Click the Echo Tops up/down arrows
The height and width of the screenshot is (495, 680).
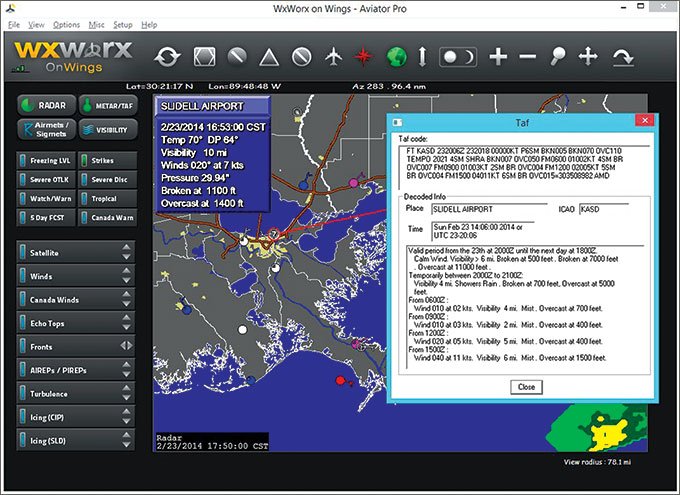(126, 323)
